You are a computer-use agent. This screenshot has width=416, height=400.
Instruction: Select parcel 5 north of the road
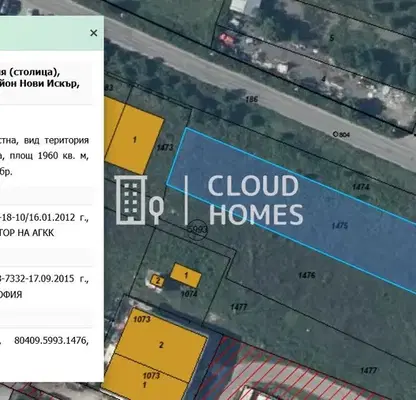(x=332, y=38)
